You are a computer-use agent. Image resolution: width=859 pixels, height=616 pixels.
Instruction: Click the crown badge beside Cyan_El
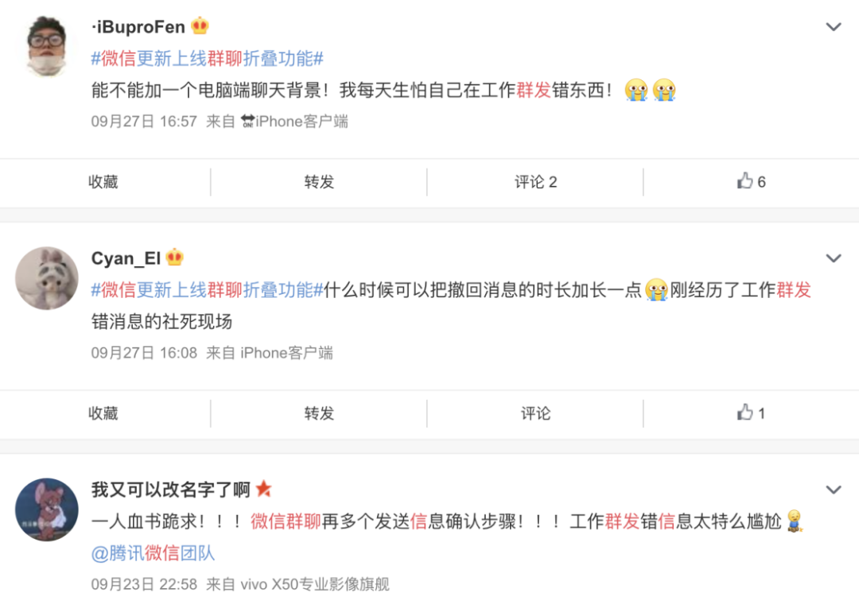point(175,257)
